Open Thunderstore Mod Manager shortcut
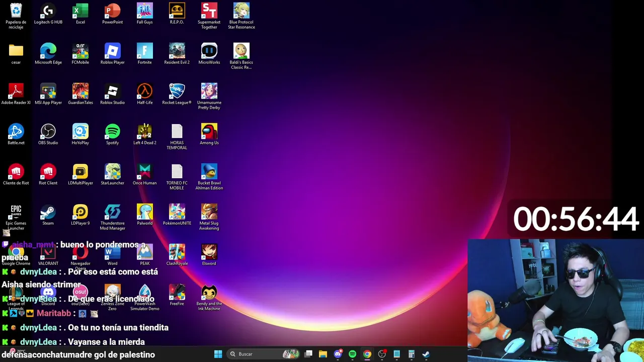 [x=113, y=217]
